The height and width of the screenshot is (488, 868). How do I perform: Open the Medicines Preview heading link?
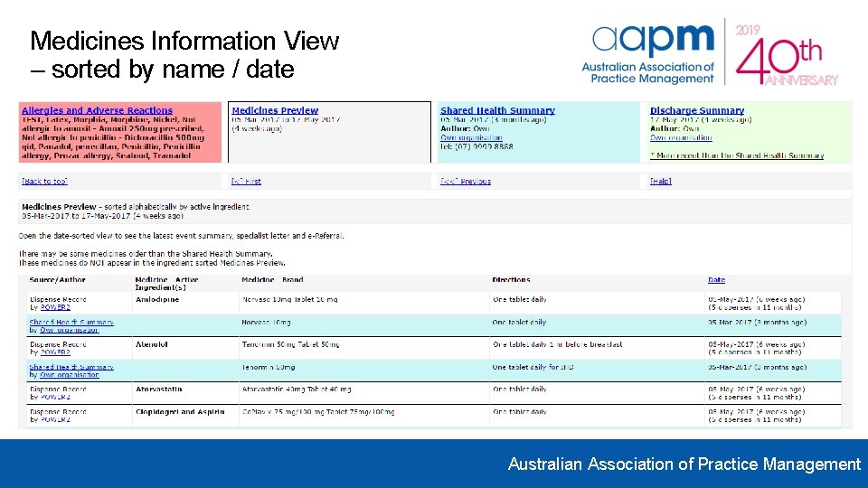click(x=275, y=110)
